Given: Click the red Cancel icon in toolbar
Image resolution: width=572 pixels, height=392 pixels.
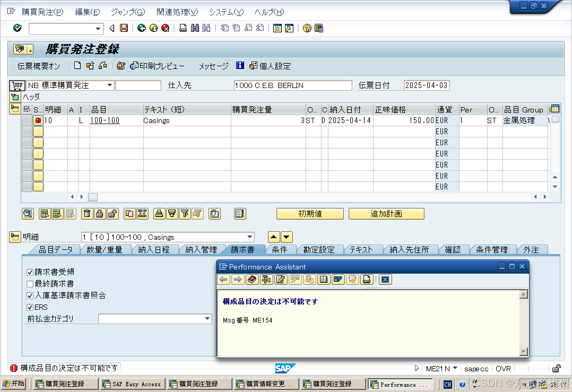Looking at the screenshot, I should tap(165, 28).
